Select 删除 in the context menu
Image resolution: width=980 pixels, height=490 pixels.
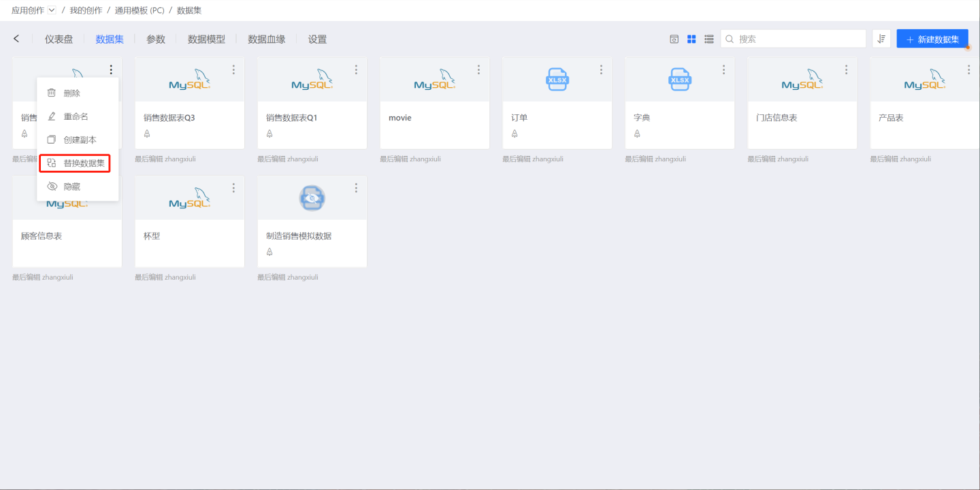coord(71,93)
